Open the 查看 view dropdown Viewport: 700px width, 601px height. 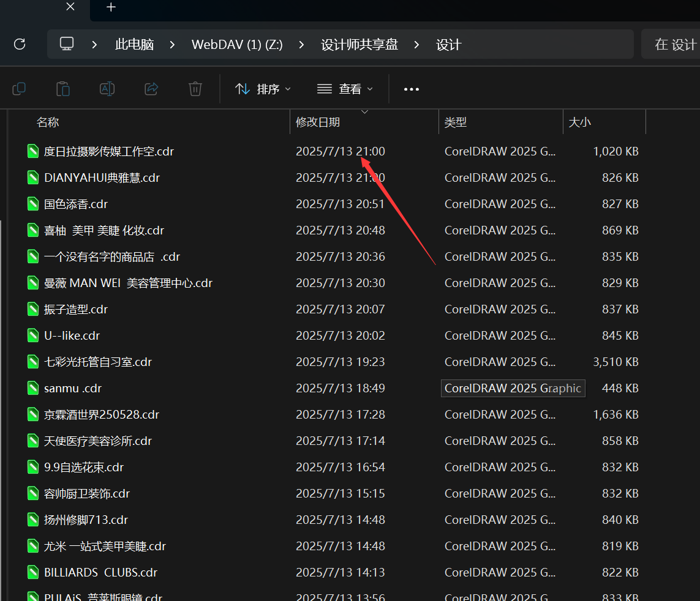[x=345, y=89]
